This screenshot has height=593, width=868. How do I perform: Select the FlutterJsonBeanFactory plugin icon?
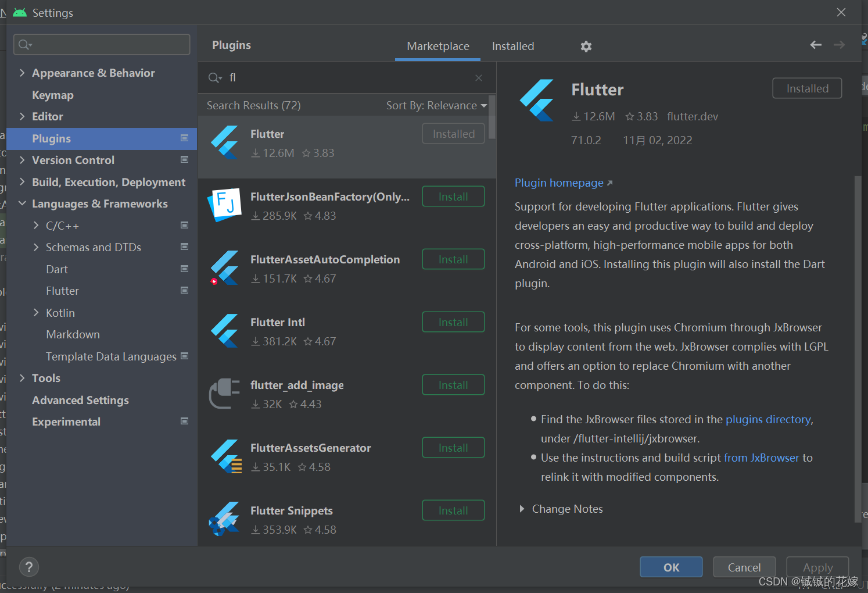click(x=225, y=205)
